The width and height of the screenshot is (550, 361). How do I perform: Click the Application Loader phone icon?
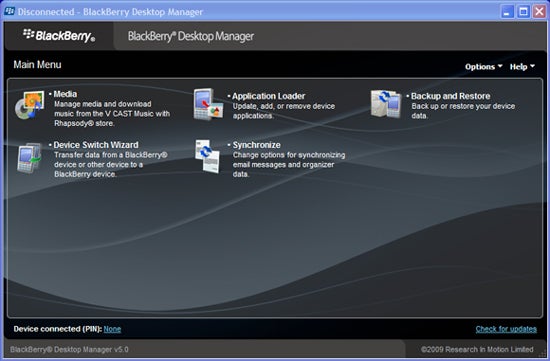[208, 105]
